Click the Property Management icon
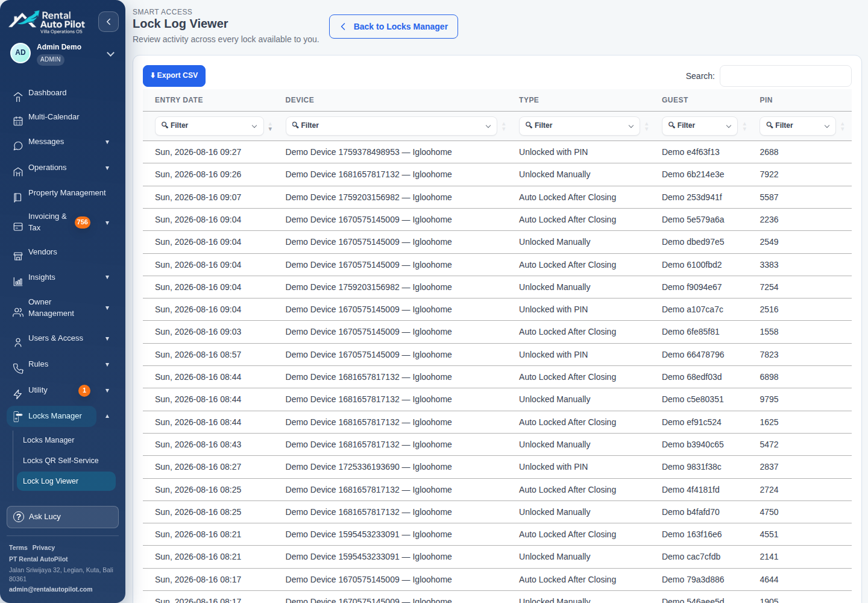Screen dimensions: 868x603 (x=18, y=197)
